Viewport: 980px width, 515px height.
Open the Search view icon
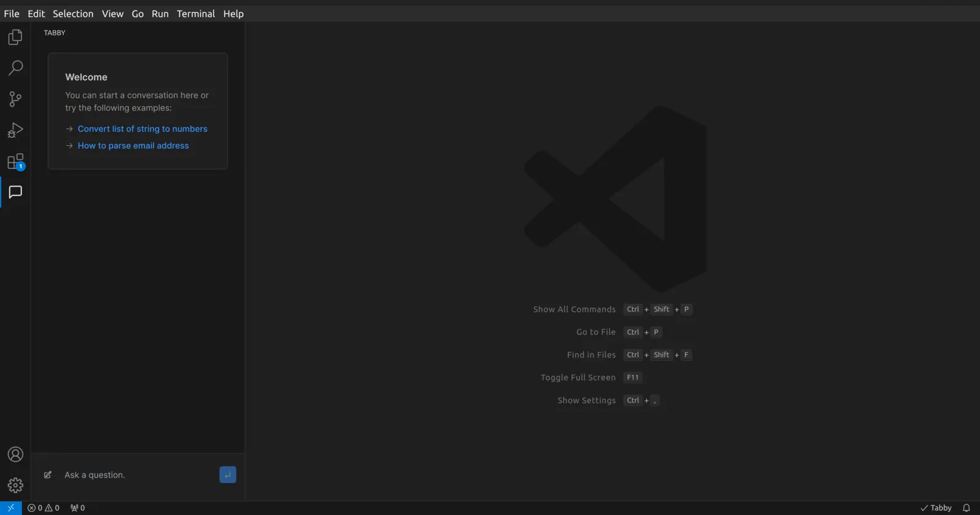click(15, 68)
